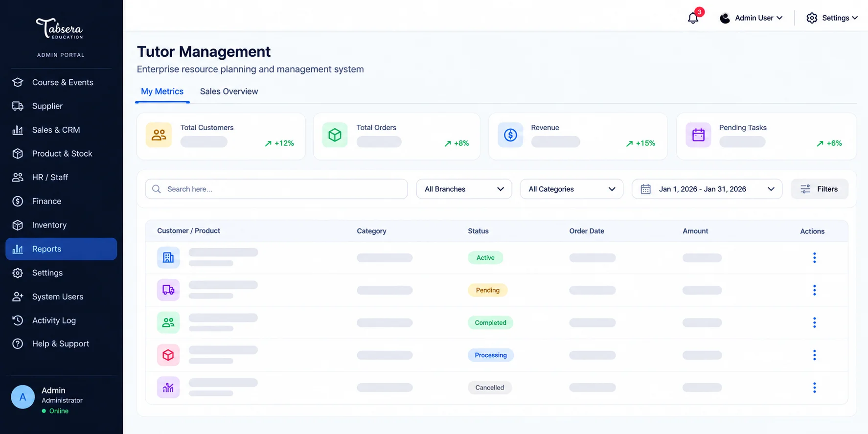Viewport: 868px width, 434px height.
Task: Click the Filters button
Action: click(x=820, y=189)
